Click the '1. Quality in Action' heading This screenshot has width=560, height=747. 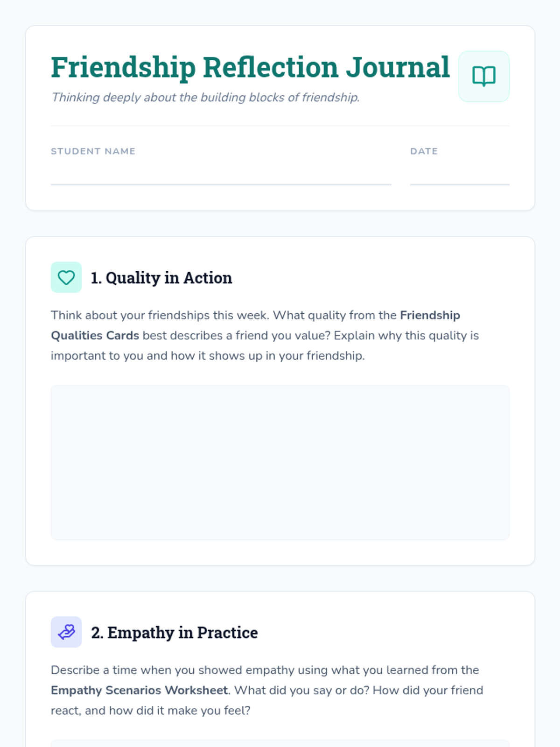pyautogui.click(x=161, y=278)
